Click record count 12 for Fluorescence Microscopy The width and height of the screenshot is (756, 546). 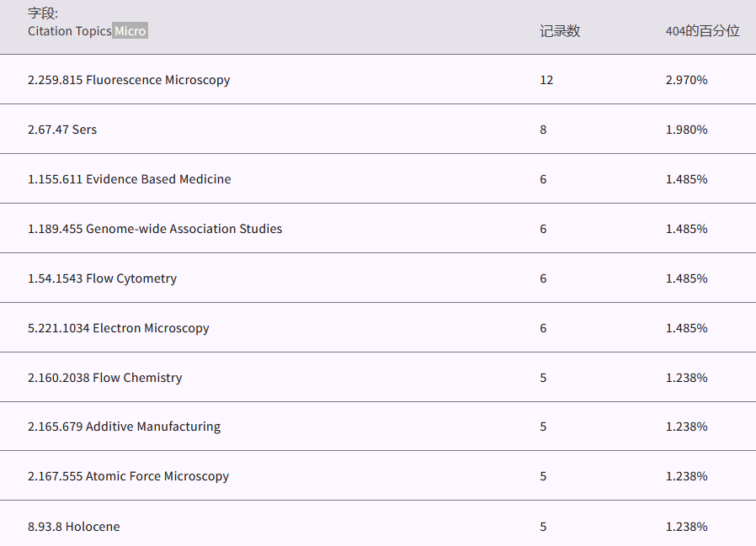546,80
